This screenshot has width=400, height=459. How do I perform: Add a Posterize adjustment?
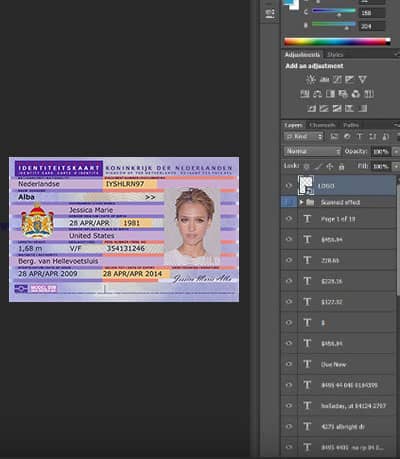click(x=324, y=108)
